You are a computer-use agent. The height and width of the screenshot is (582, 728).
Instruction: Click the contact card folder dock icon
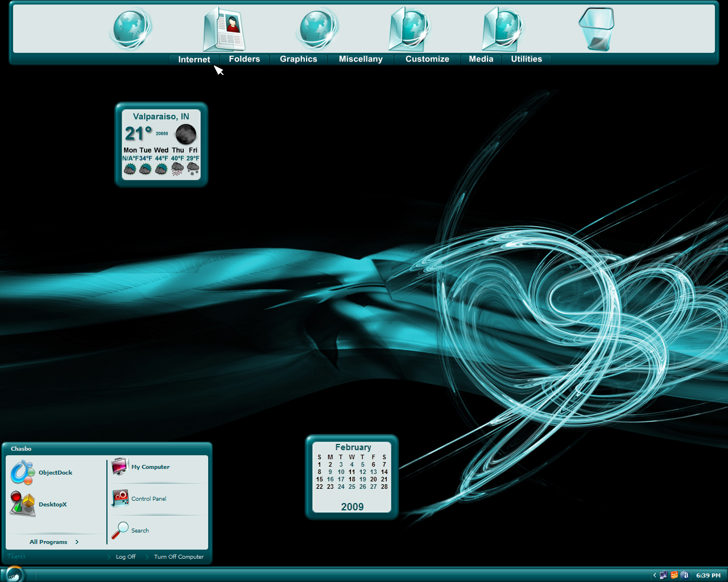(224, 30)
